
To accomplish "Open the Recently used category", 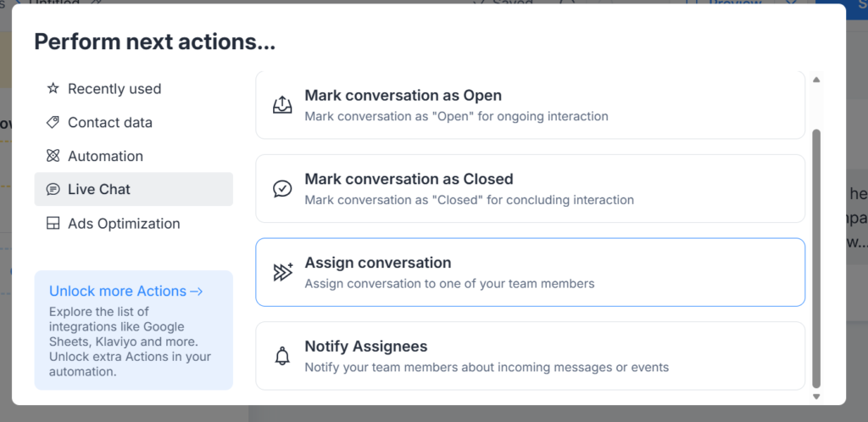I will click(x=114, y=88).
